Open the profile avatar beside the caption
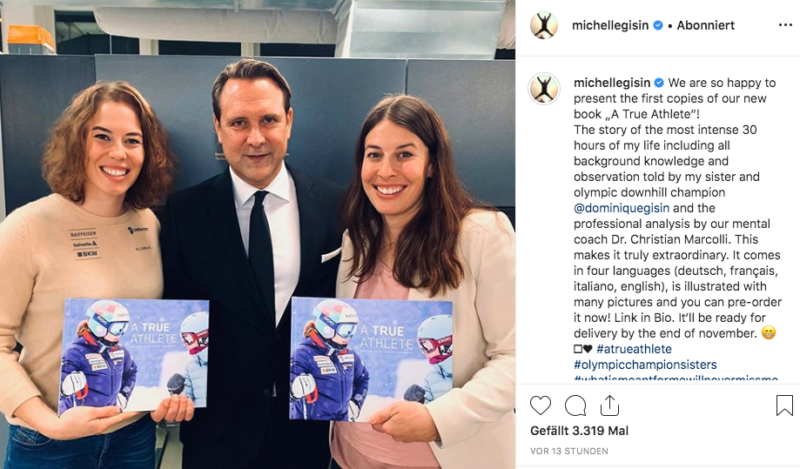The width and height of the screenshot is (800, 469). pos(544,88)
